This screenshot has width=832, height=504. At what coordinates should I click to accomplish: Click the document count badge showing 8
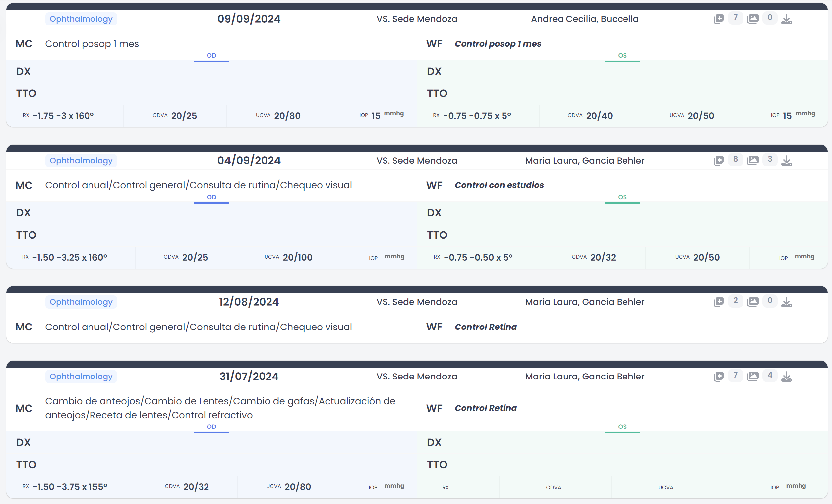[x=735, y=159]
